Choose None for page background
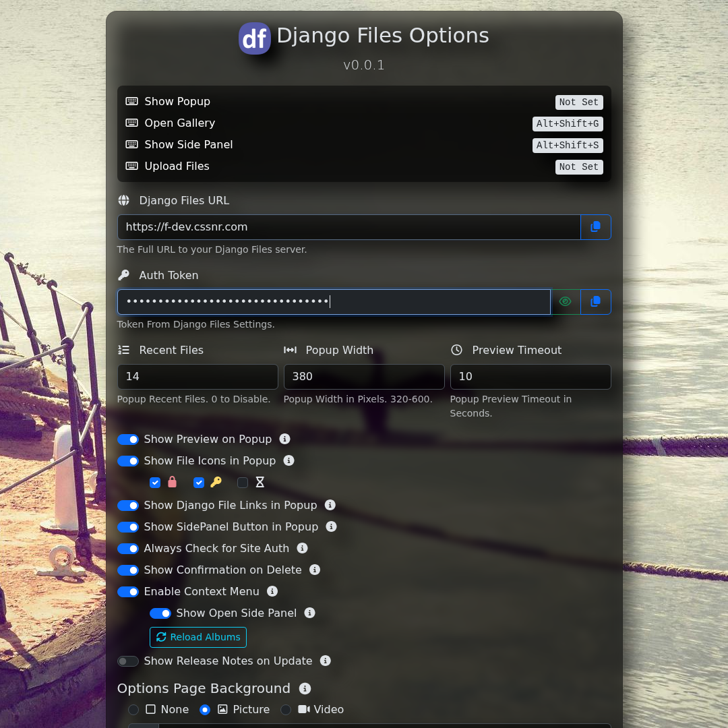This screenshot has height=728, width=728. click(133, 710)
